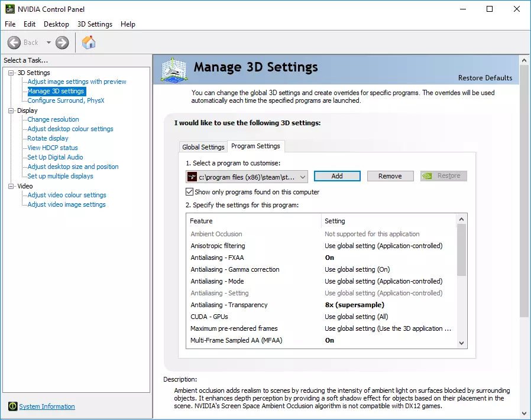Open Set up multiple displays task
The height and width of the screenshot is (420, 531).
coord(60,176)
